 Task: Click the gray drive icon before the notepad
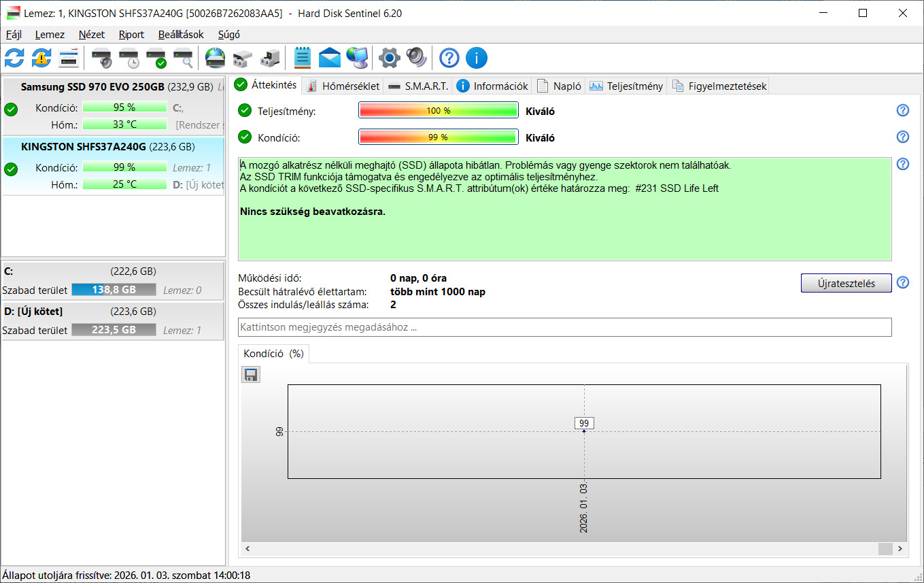point(270,59)
